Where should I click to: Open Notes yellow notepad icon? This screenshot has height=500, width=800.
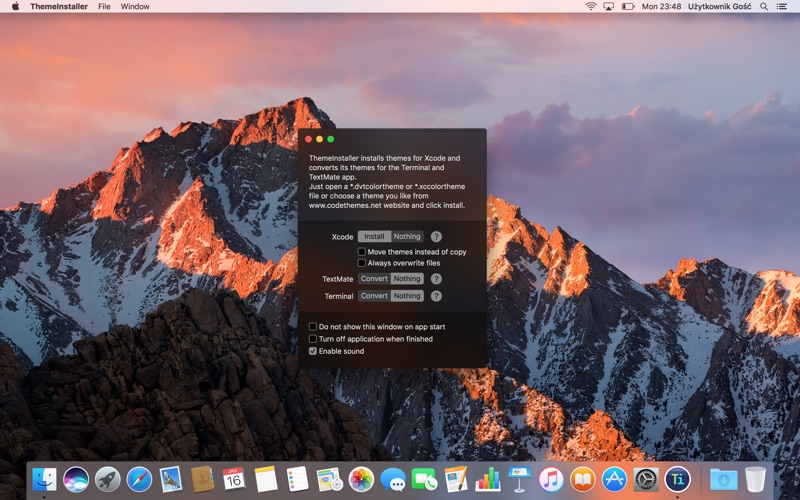[266, 480]
